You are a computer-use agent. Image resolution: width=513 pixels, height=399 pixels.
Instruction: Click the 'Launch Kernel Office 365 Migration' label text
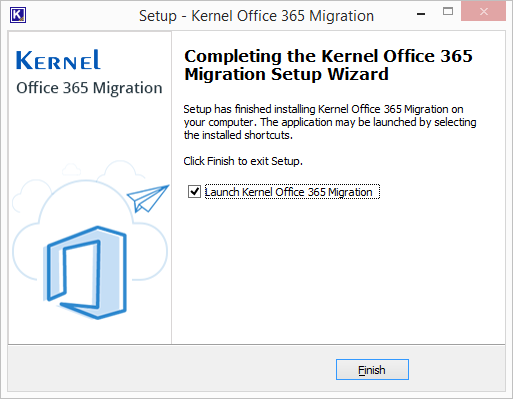tap(288, 192)
